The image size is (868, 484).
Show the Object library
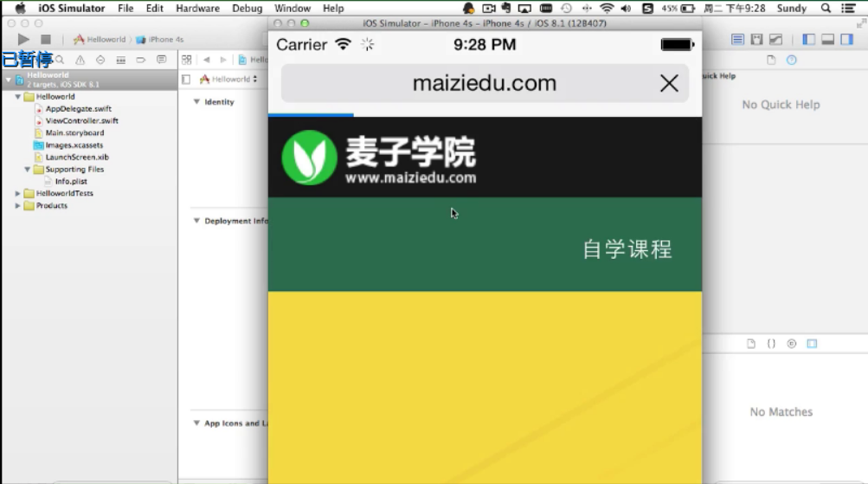(x=792, y=344)
